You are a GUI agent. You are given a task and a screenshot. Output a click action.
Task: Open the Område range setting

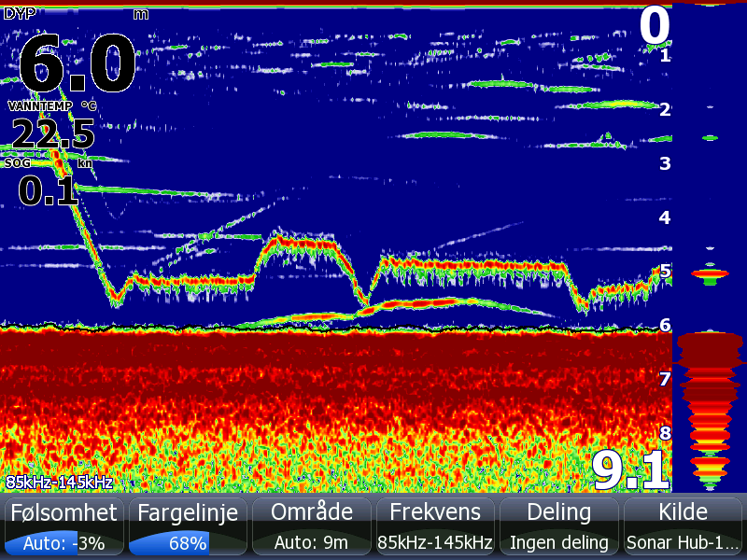click(x=312, y=526)
